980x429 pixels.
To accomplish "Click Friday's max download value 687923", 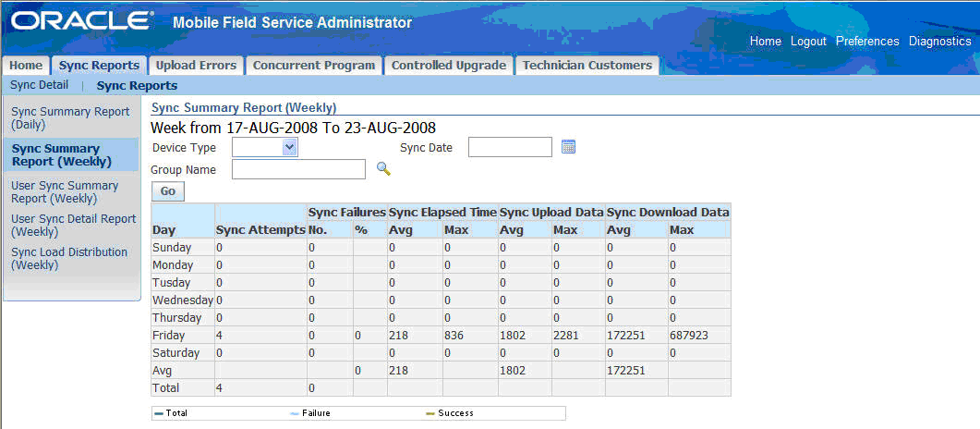I will coord(689,336).
